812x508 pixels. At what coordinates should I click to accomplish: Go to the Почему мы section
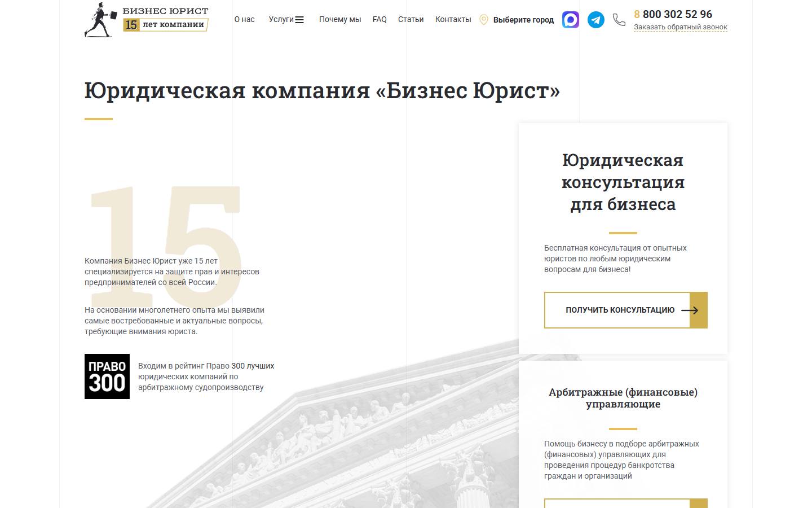(340, 19)
